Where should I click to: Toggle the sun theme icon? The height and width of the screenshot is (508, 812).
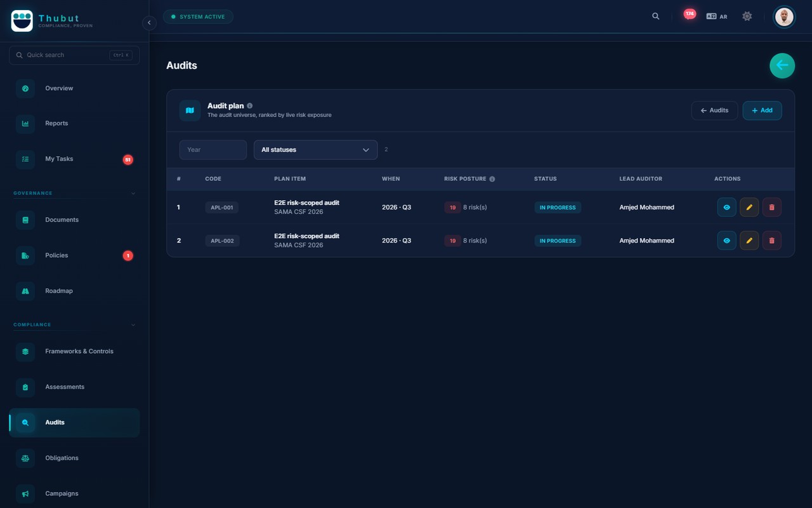747,17
